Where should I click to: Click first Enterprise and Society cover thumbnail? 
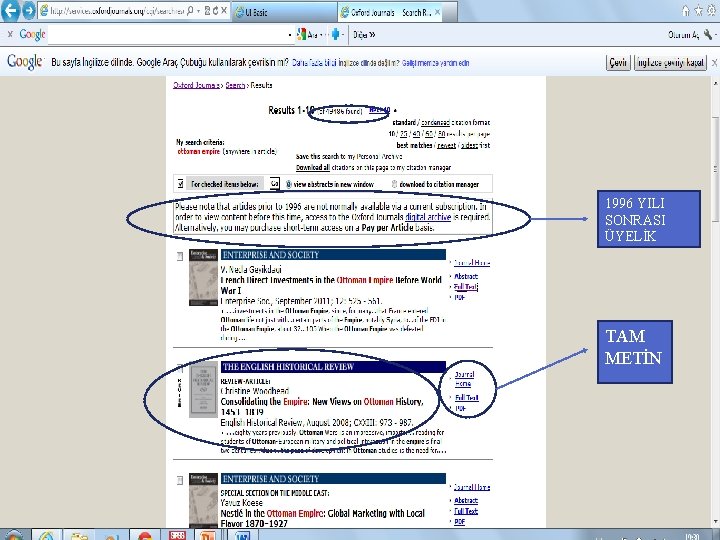(203, 277)
